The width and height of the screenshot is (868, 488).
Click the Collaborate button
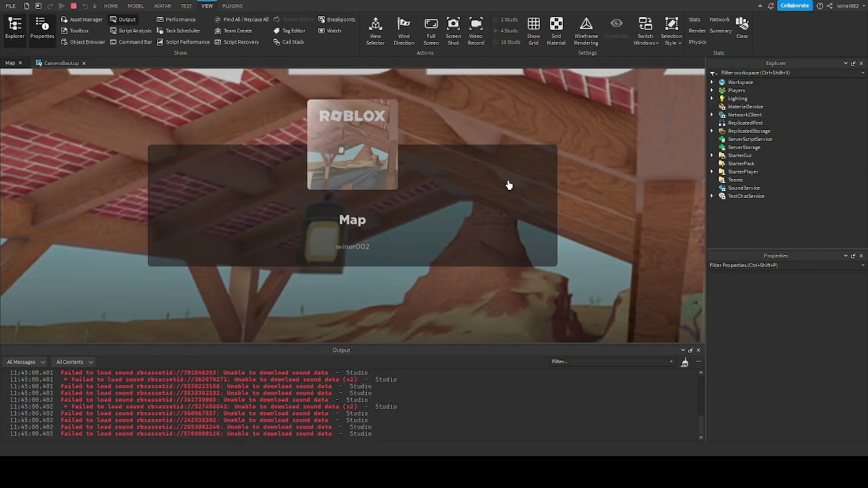[x=794, y=5]
